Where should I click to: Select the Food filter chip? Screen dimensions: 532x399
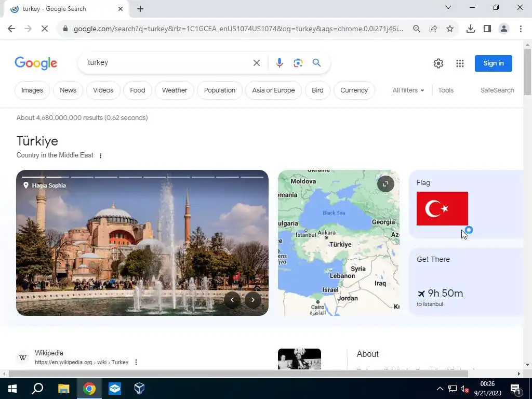137,90
